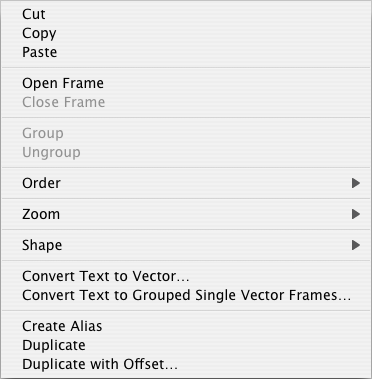The width and height of the screenshot is (372, 379).
Task: Choose the Open Frame command
Action: coord(186,83)
